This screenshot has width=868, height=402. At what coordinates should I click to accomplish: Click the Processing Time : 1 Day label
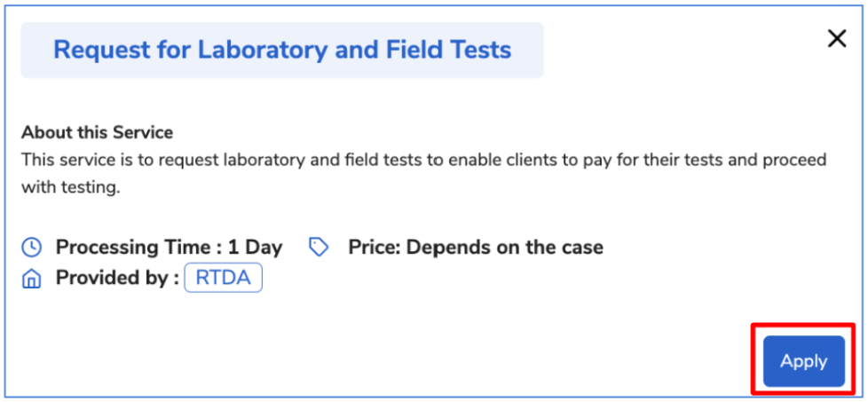click(169, 247)
